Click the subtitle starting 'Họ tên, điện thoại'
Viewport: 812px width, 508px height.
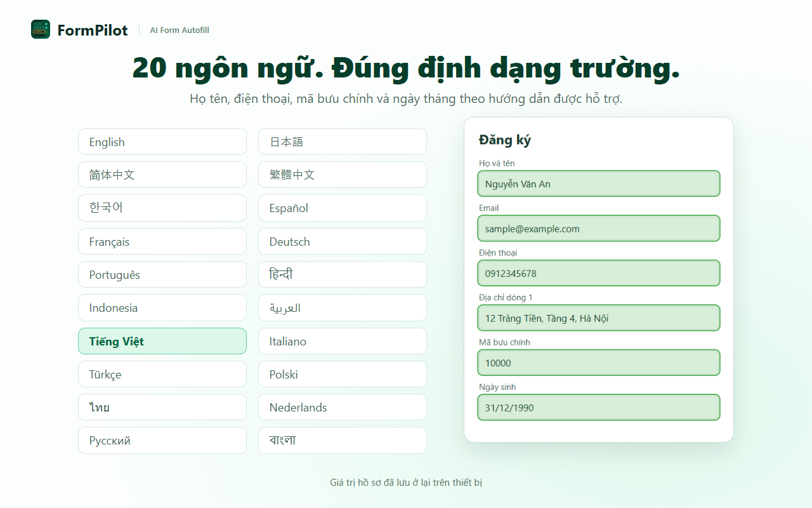pyautogui.click(x=406, y=99)
